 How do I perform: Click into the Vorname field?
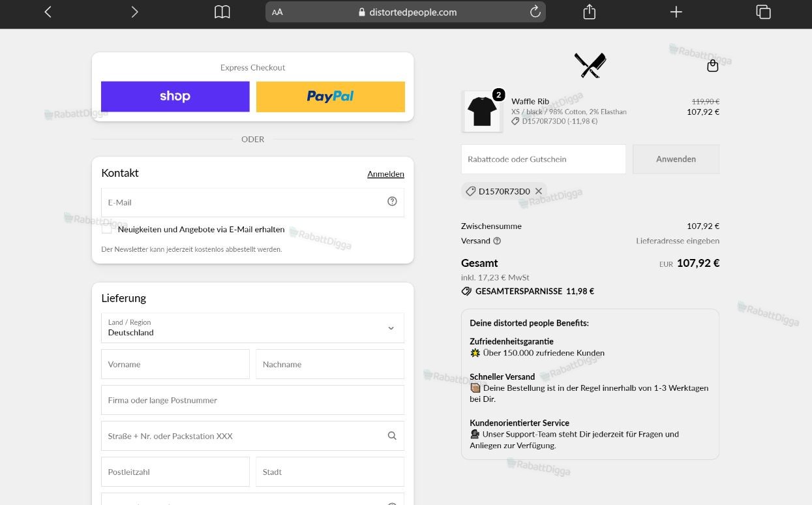[175, 364]
